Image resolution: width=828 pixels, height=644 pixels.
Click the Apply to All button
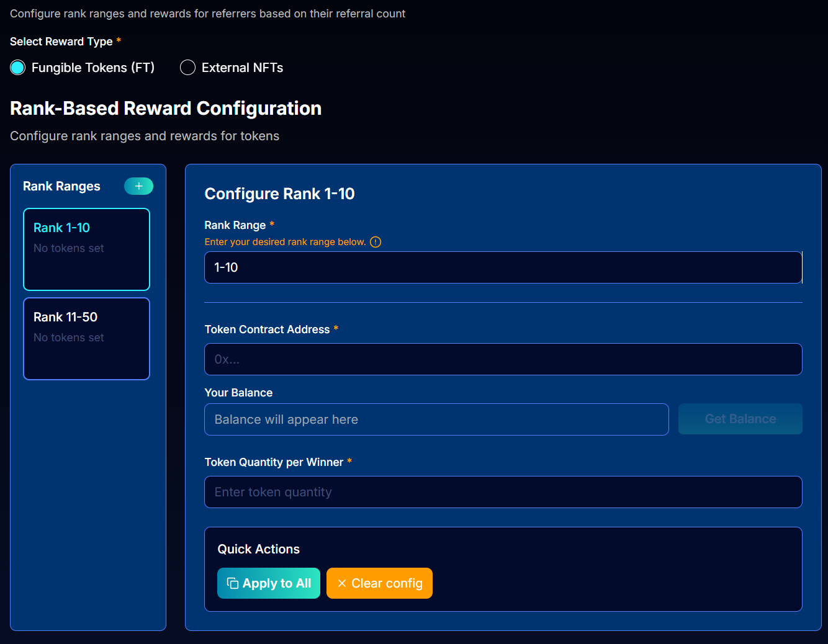pyautogui.click(x=269, y=583)
